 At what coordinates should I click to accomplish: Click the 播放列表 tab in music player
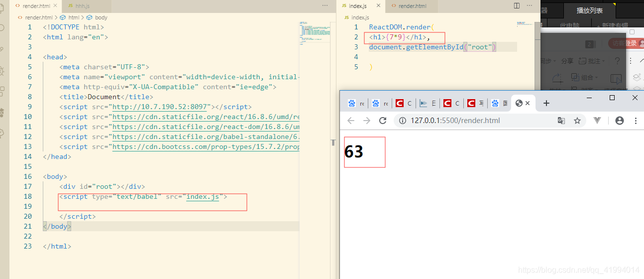589,10
